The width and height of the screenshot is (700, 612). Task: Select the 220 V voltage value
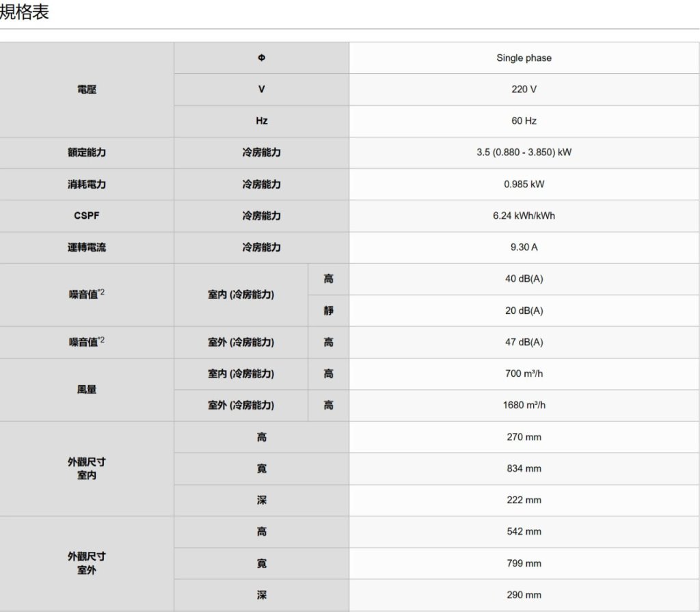point(524,90)
